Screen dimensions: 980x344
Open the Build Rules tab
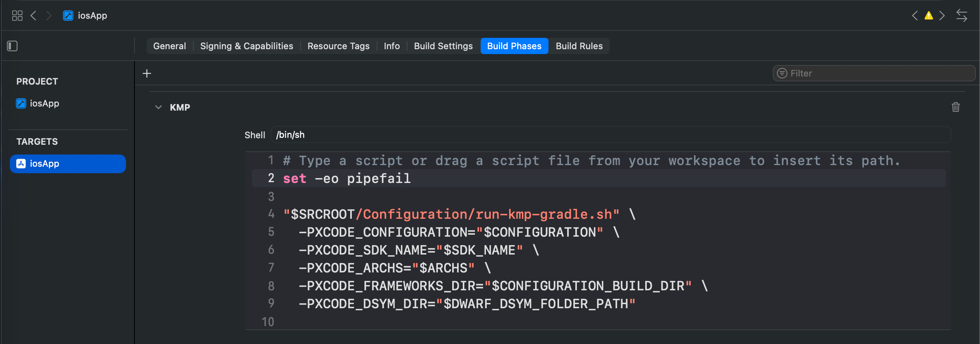(x=579, y=46)
